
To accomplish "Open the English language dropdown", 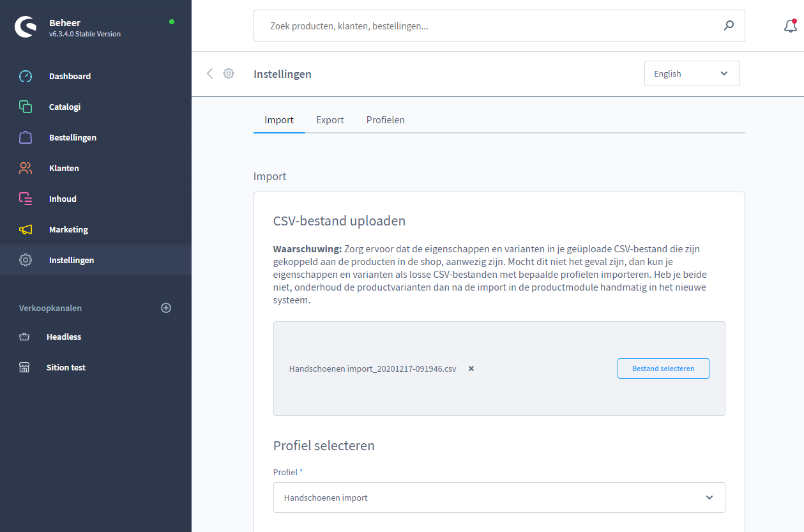I will 692,73.
